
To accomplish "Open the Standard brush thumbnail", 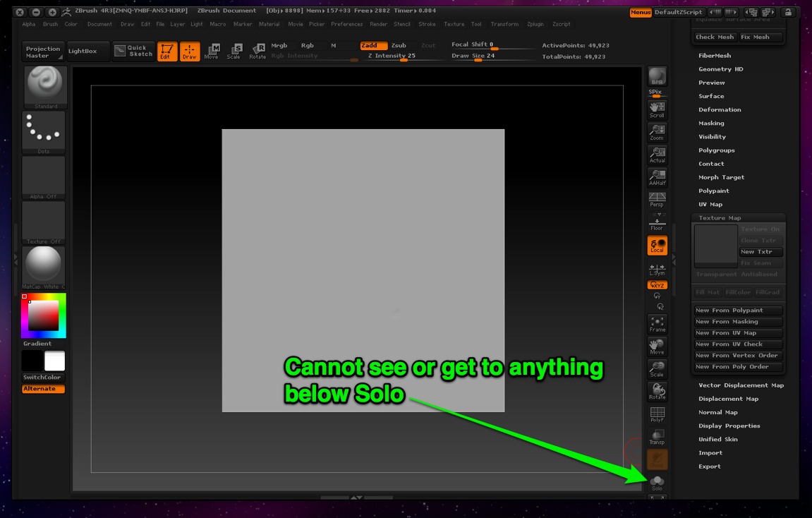I will click(46, 87).
